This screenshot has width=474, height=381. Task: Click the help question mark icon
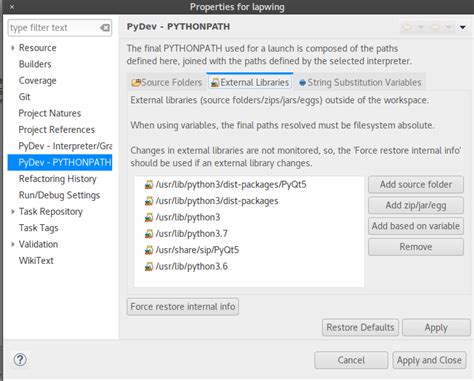tap(20, 360)
